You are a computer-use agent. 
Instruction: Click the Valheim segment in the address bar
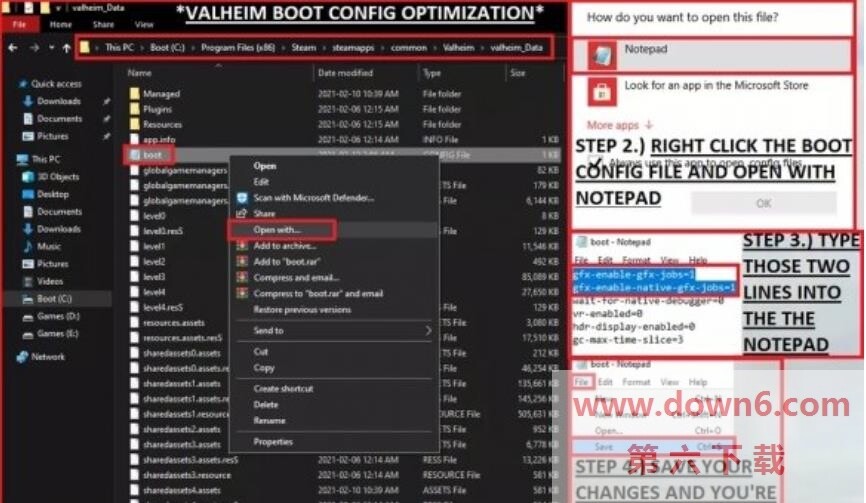(x=458, y=47)
